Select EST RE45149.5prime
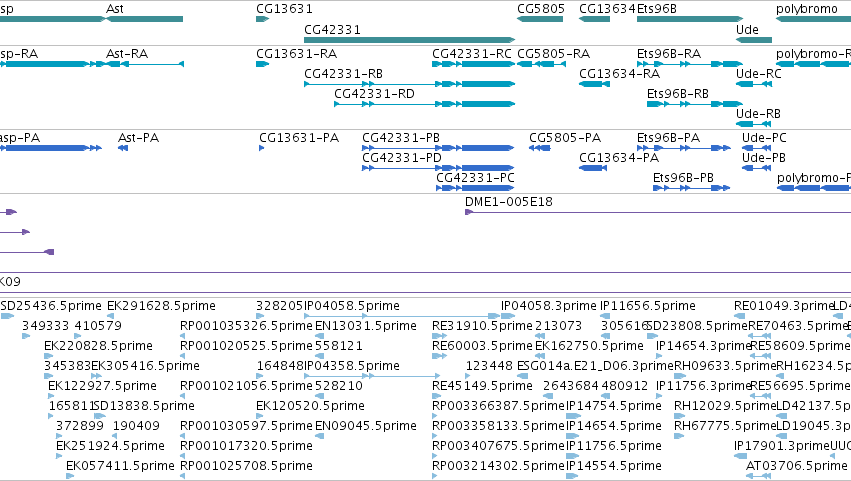This screenshot has width=851, height=481. [x=482, y=386]
